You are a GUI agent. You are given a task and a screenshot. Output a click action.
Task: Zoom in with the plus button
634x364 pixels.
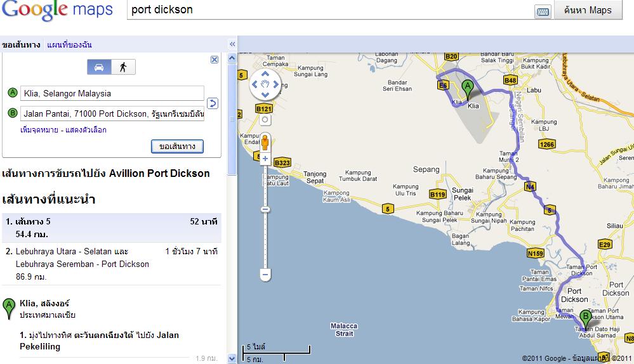click(265, 159)
